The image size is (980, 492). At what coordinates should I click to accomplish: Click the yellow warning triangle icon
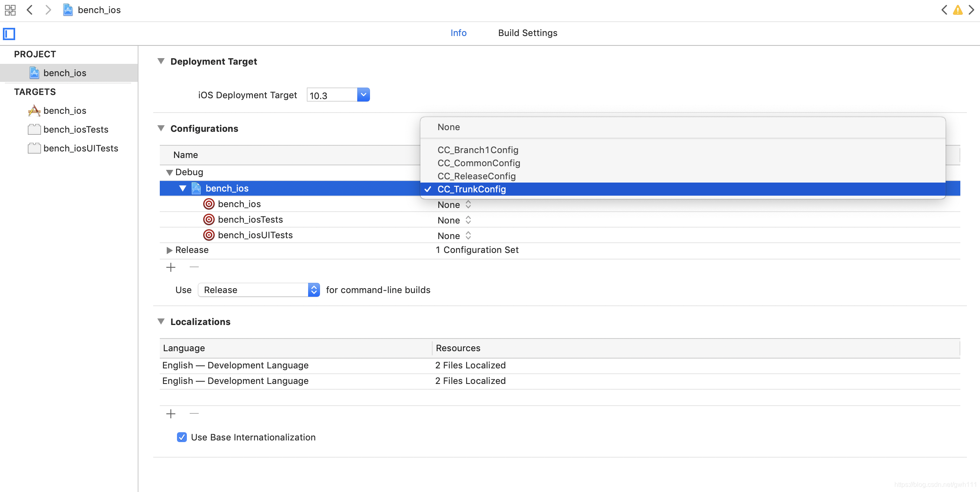tap(957, 10)
